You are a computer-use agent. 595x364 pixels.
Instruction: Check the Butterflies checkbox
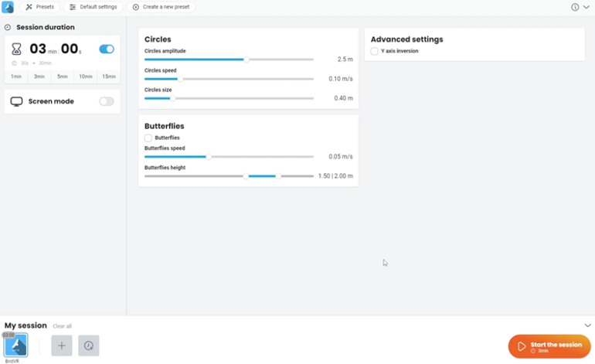(x=148, y=138)
